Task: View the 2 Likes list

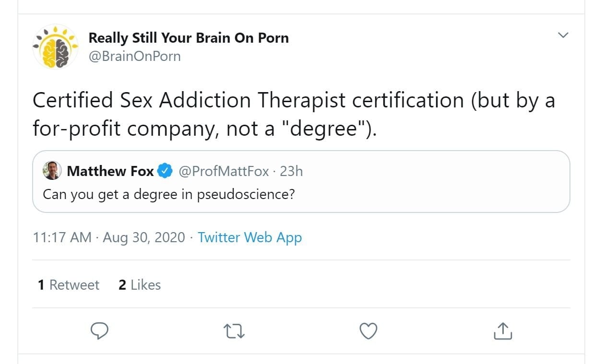Action: point(139,285)
